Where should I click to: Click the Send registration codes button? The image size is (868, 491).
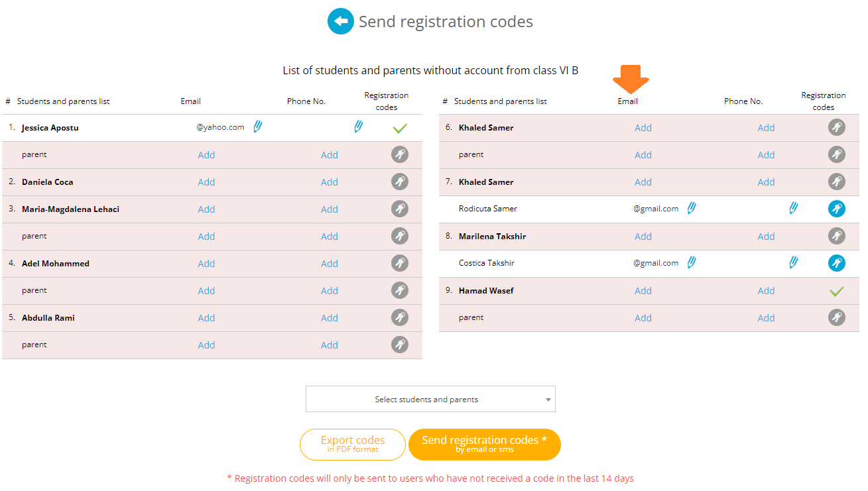pyautogui.click(x=485, y=444)
